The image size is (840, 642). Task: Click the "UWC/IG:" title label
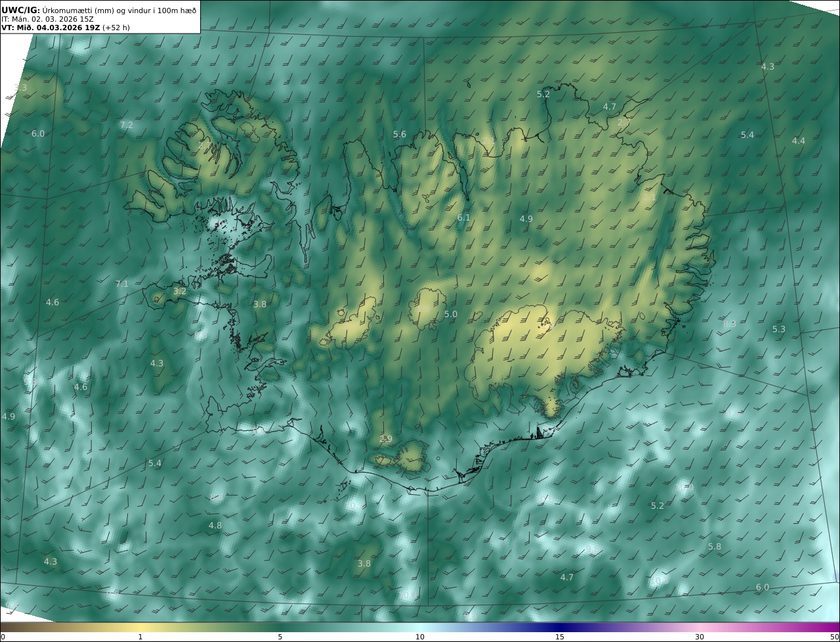20,9
